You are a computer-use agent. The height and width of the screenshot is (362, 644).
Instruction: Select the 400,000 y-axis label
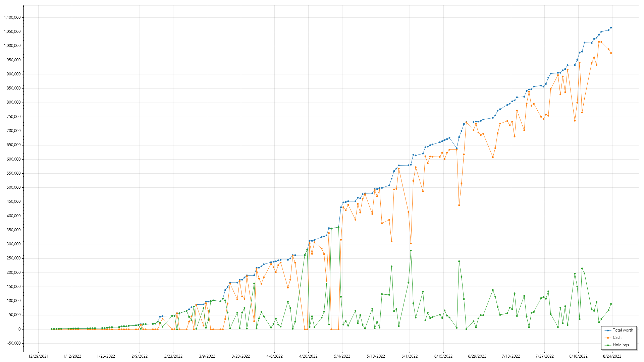tap(14, 216)
